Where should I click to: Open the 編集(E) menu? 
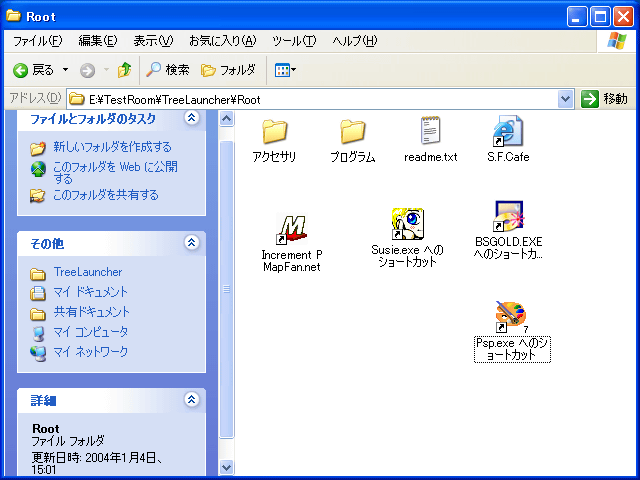98,41
